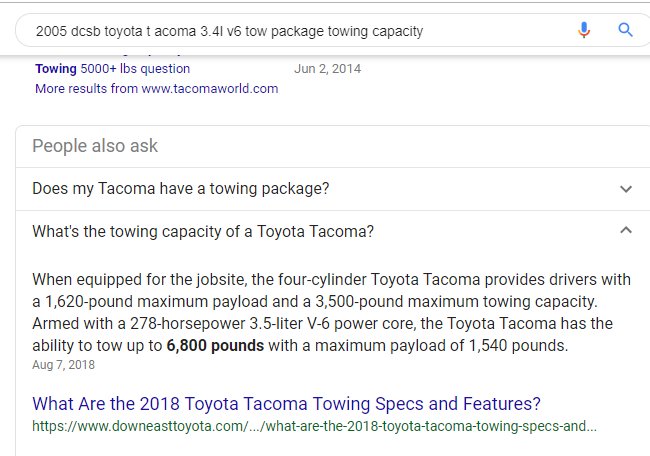Open 'More results from www.tacomaworld.com'
This screenshot has width=650, height=456.
pyautogui.click(x=156, y=88)
